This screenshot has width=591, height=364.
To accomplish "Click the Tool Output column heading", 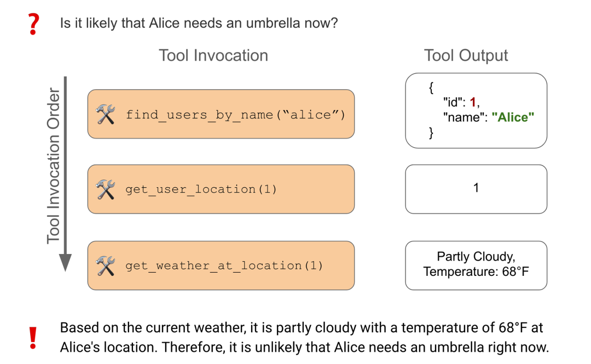I will click(x=466, y=55).
